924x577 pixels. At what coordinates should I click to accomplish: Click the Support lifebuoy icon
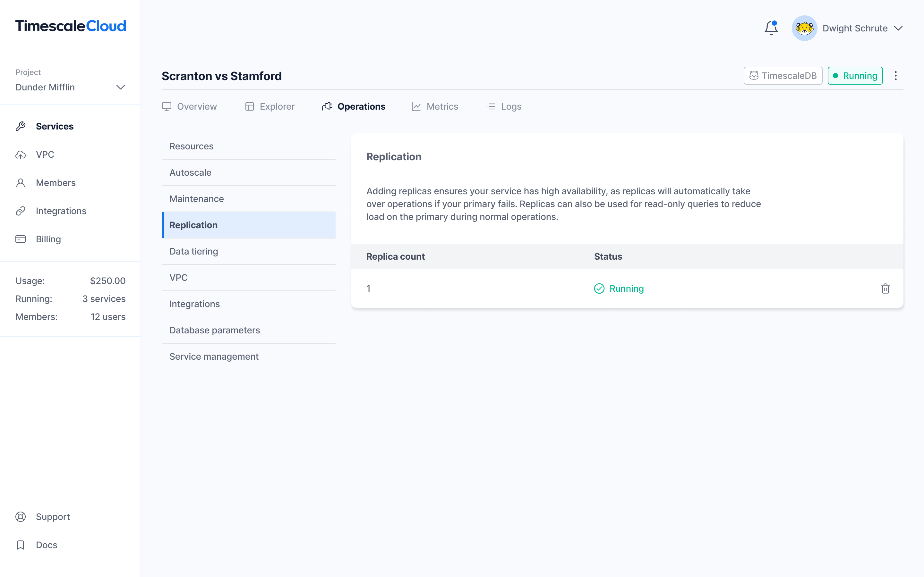tap(21, 517)
